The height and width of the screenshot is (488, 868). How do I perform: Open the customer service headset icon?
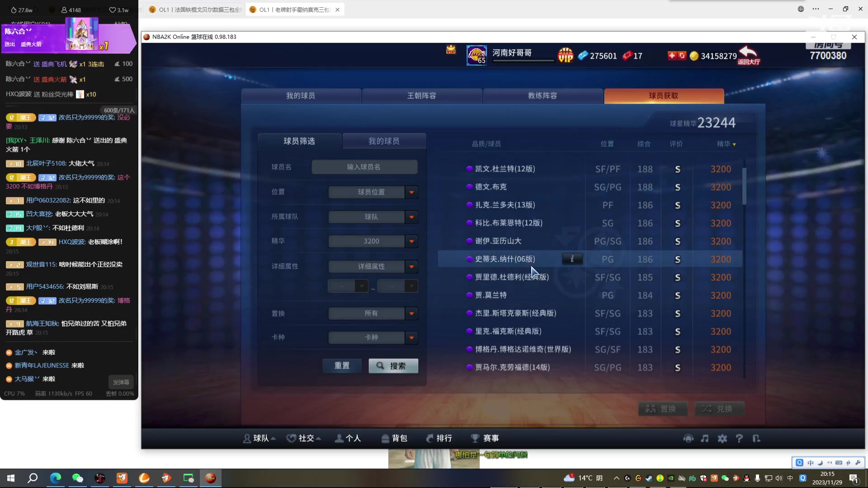[688, 438]
